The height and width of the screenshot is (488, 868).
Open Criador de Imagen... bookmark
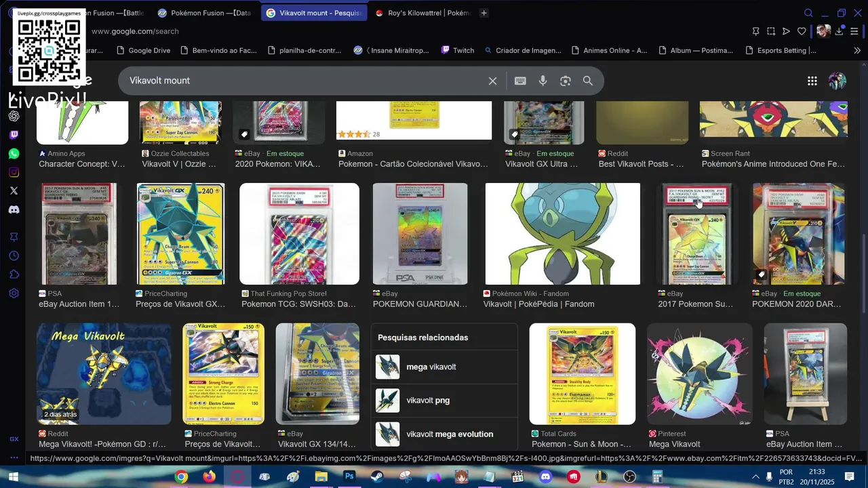tap(523, 50)
